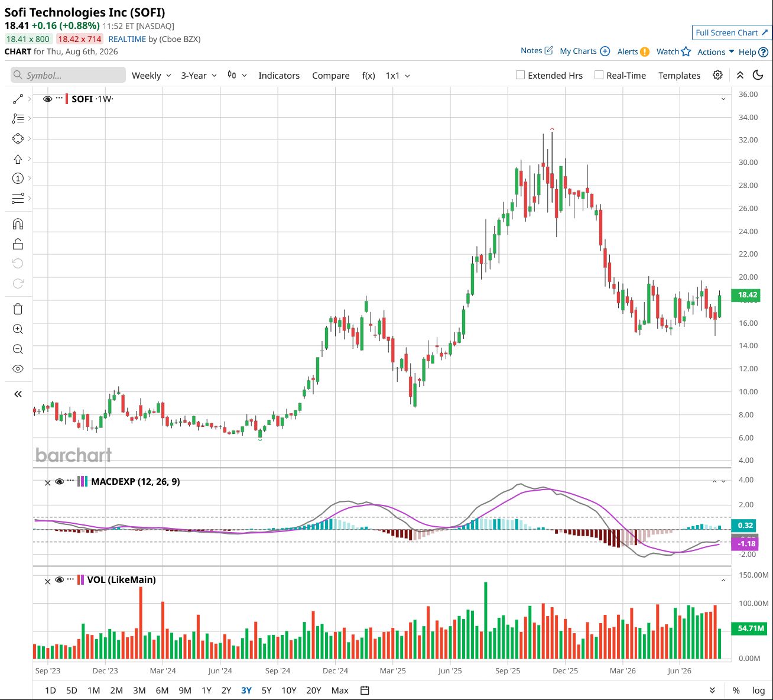This screenshot has height=700, width=773.
Task: Click the Alerts warning icon
Action: coord(645,51)
